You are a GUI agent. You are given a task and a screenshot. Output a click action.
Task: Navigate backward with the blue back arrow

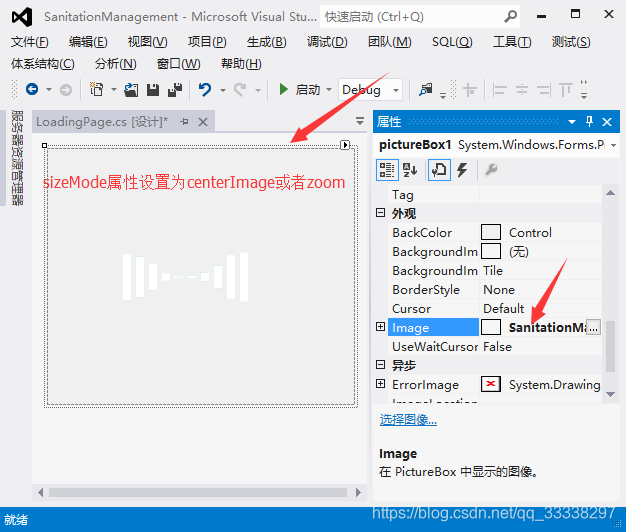(x=32, y=89)
